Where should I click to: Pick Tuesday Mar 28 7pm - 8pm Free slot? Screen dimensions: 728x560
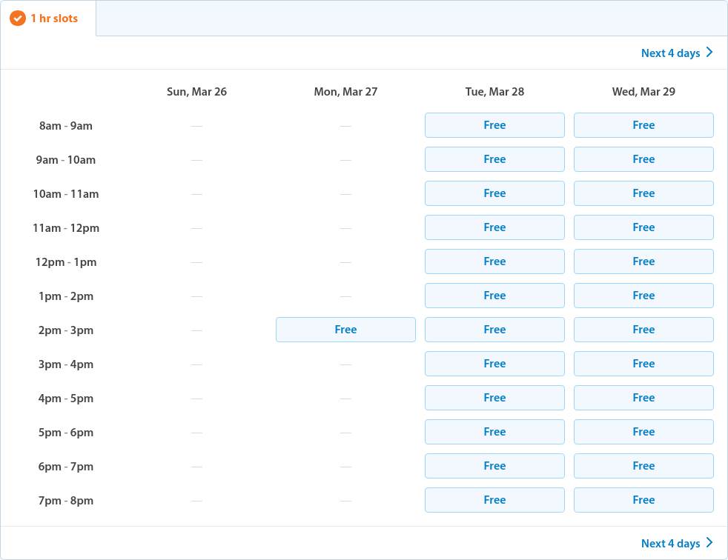pyautogui.click(x=494, y=500)
